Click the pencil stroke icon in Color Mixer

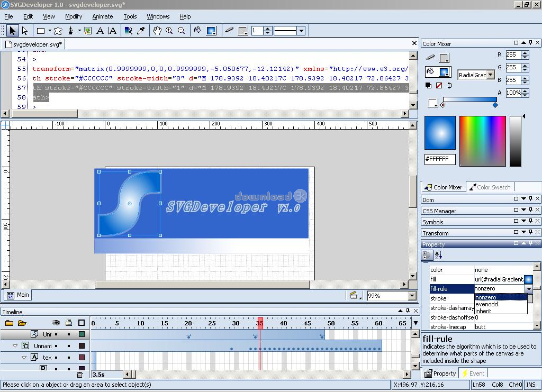point(430,57)
